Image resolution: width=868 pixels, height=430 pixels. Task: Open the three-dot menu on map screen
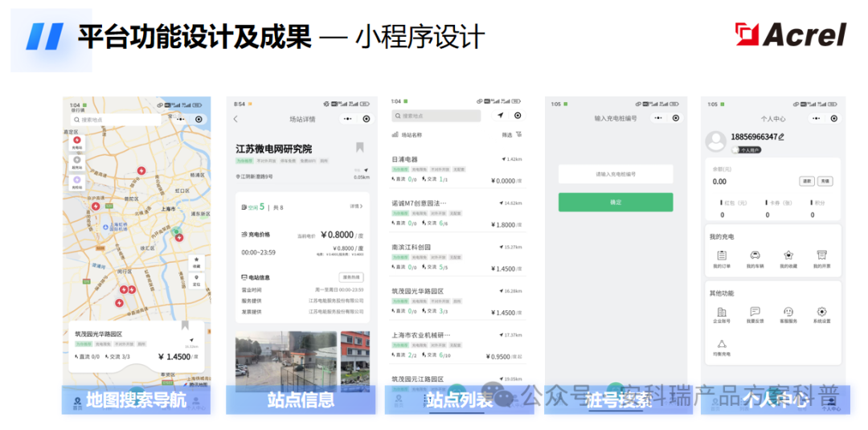pos(181,119)
